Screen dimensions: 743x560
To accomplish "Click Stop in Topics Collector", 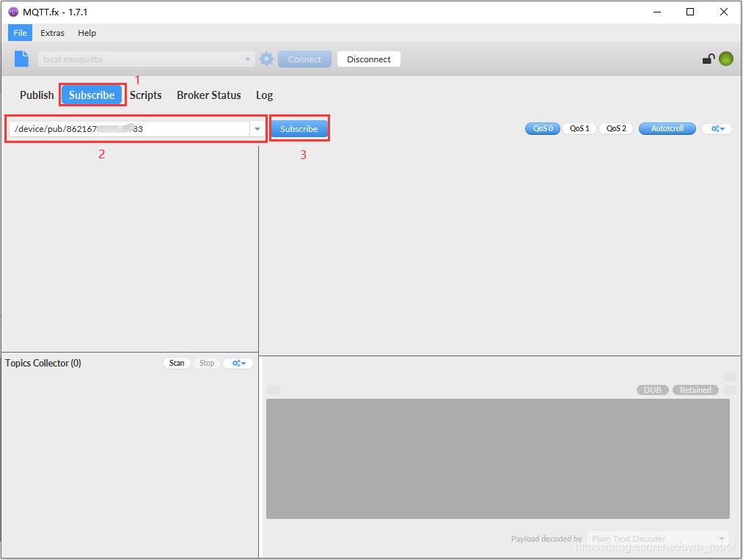I will click(x=207, y=363).
